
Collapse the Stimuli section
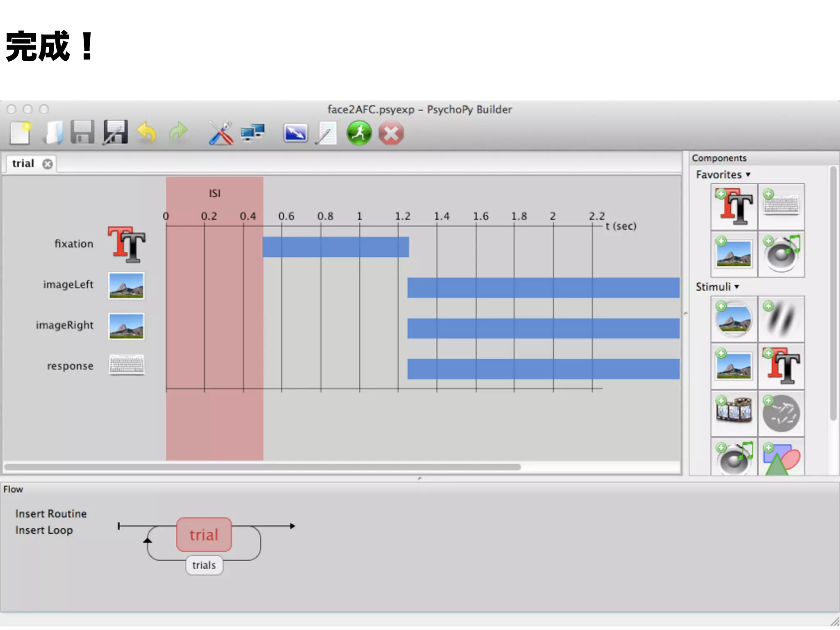[717, 287]
